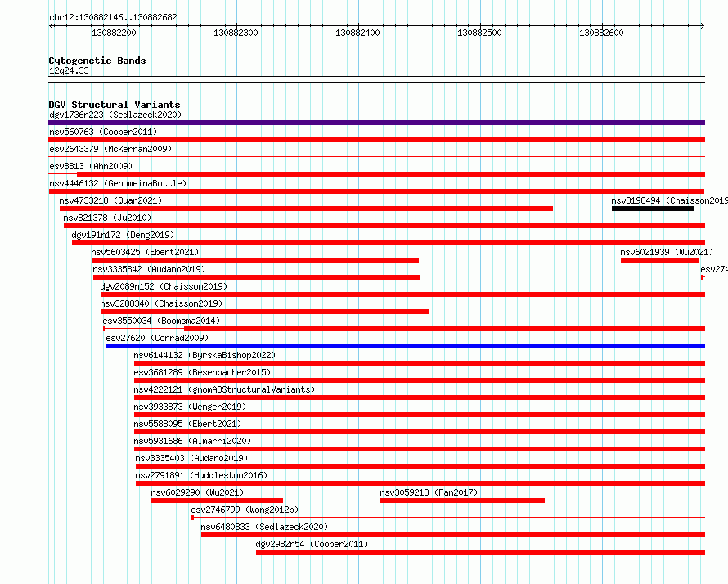This screenshot has height=584, width=728.
Task: Click the 130882300 ruler position label
Action: coord(236,33)
